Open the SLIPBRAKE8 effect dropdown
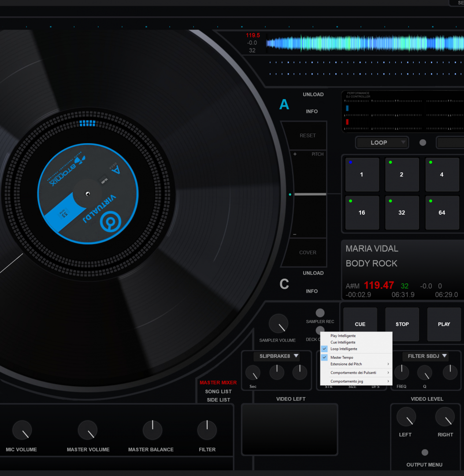464x476 pixels. tap(276, 356)
